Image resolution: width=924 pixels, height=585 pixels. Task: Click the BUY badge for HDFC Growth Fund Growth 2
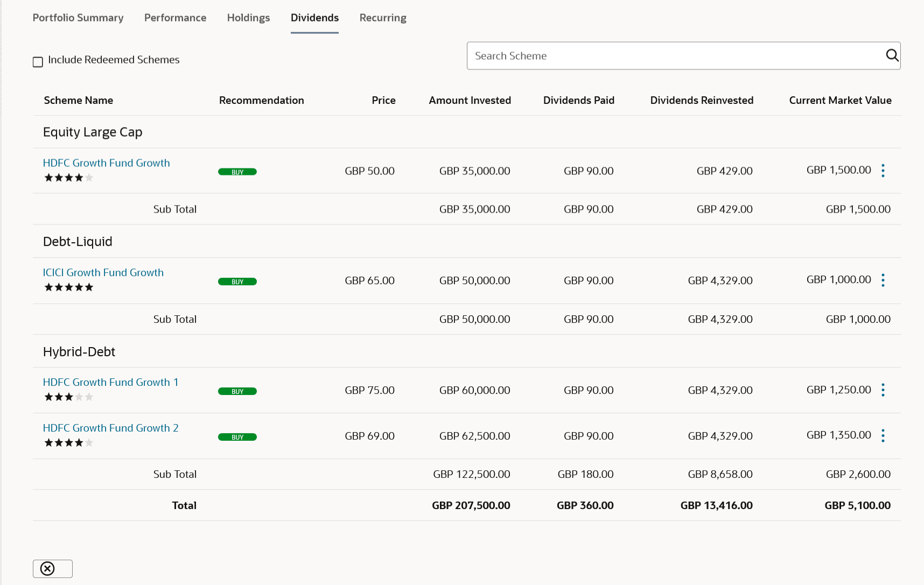237,437
